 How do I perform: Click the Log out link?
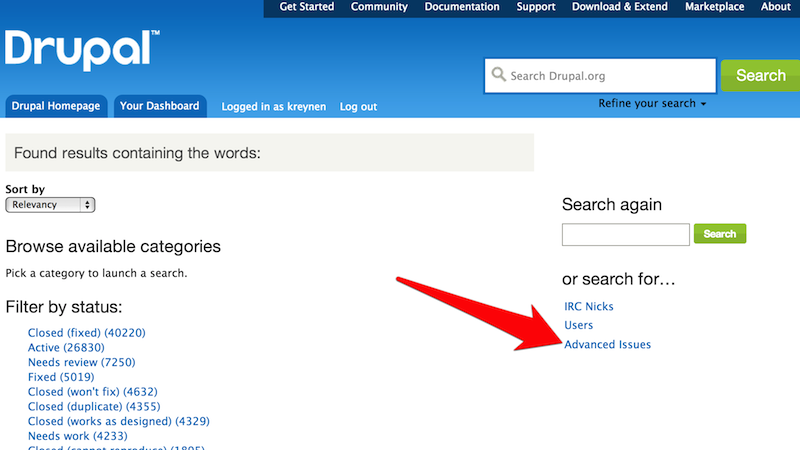pyautogui.click(x=358, y=107)
